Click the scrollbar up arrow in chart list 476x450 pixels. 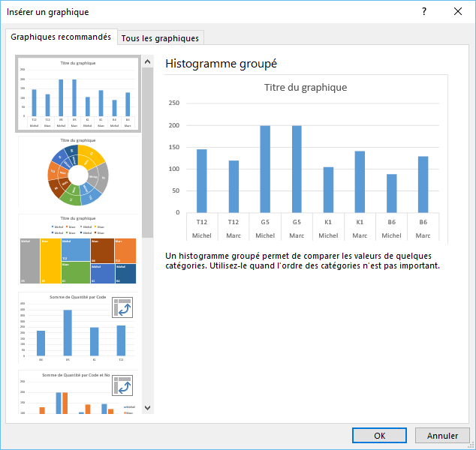pos(147,61)
